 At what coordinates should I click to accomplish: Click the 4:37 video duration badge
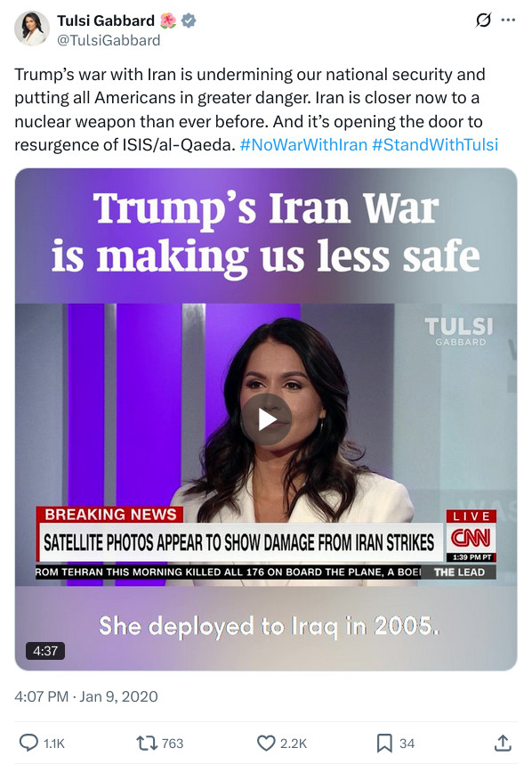click(45, 651)
